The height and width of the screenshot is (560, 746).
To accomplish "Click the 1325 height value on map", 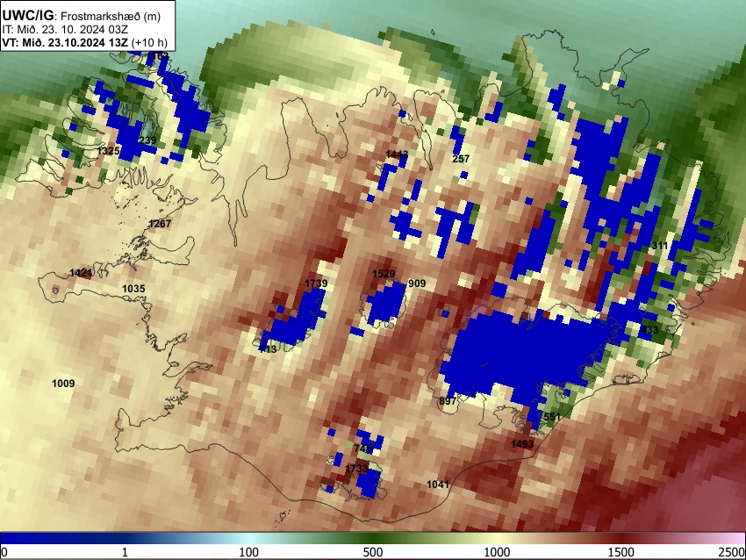I will click(x=108, y=151).
